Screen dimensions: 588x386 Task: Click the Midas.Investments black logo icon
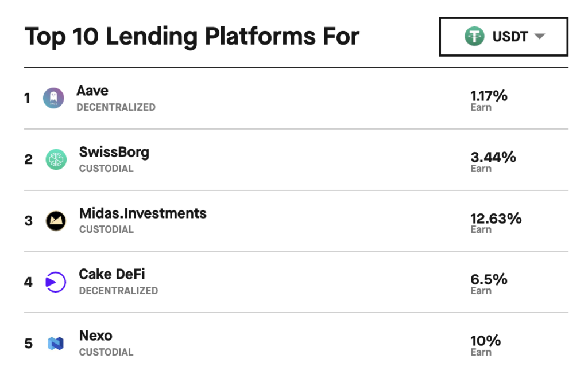pyautogui.click(x=56, y=220)
